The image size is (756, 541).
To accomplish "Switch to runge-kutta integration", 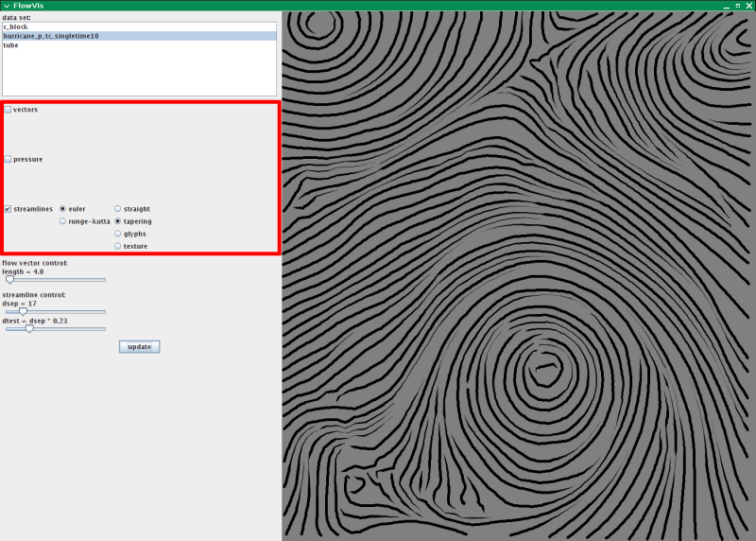I will point(62,221).
